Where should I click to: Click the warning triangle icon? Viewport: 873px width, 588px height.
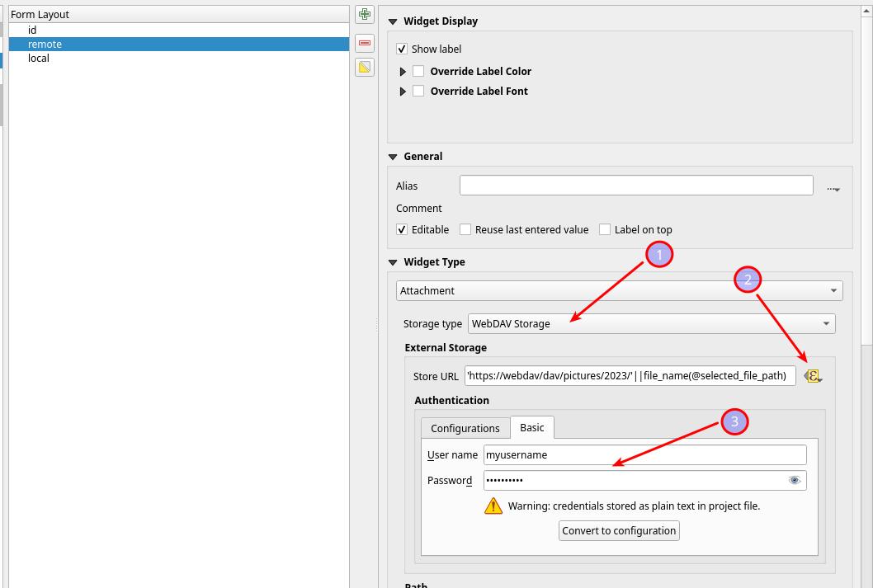(493, 506)
